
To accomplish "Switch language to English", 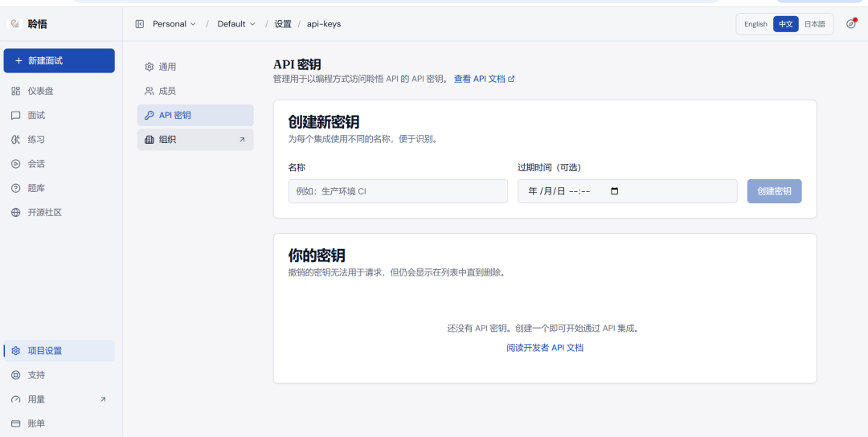I will pyautogui.click(x=755, y=24).
